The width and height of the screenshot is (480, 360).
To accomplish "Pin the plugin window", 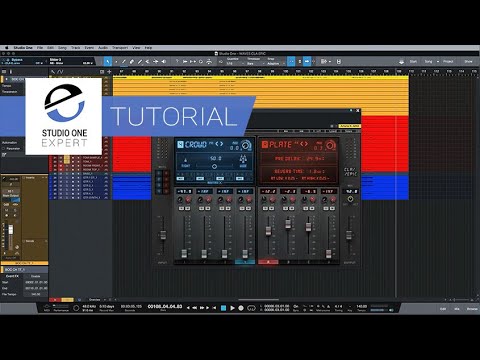I will pyautogui.click(x=351, y=111).
